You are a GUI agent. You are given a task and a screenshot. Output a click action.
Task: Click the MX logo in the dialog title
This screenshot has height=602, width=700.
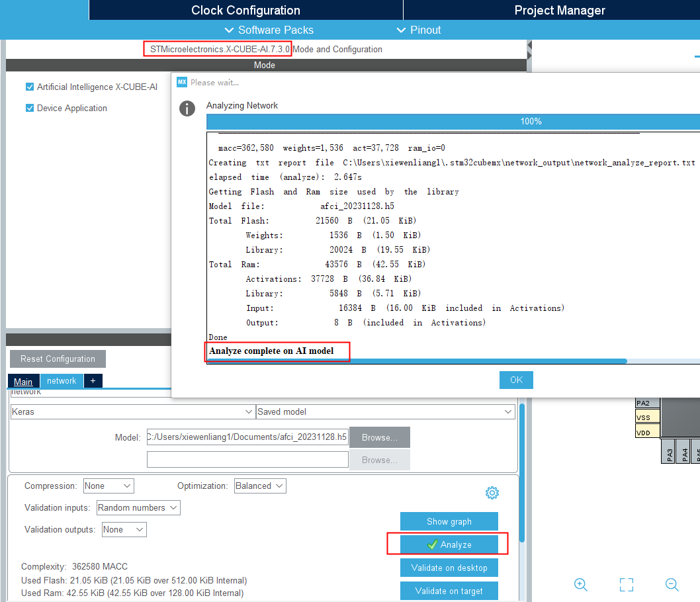[182, 82]
